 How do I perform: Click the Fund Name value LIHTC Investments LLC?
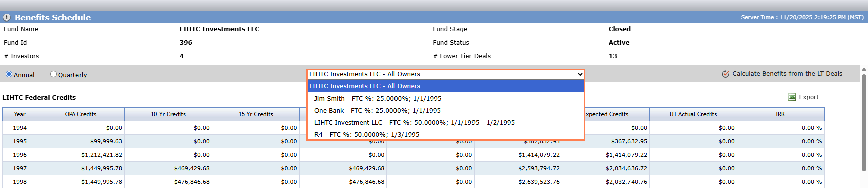point(219,29)
